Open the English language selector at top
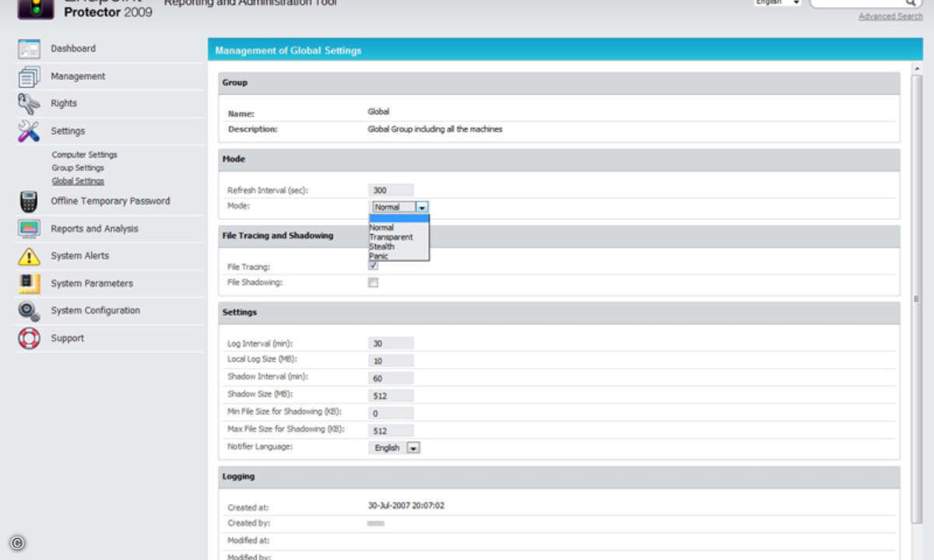The width and height of the screenshot is (934, 560). pyautogui.click(x=777, y=3)
